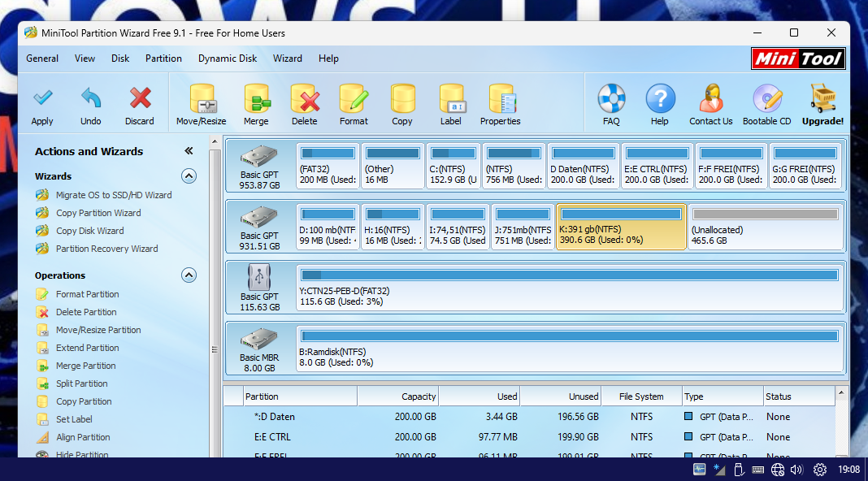868x481 pixels.
Task: Open the FAQ lifebuoy icon
Action: pyautogui.click(x=611, y=98)
